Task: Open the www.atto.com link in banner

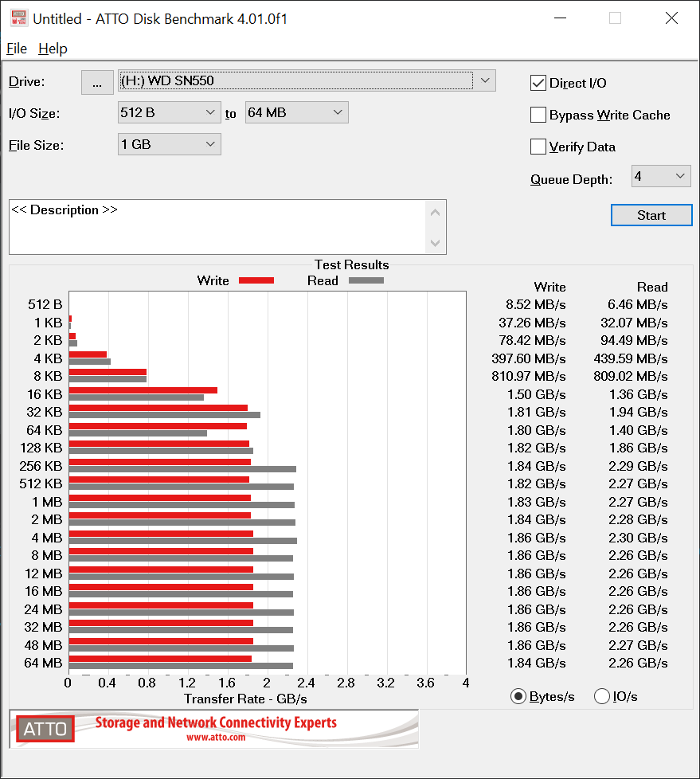Action: tap(216, 738)
